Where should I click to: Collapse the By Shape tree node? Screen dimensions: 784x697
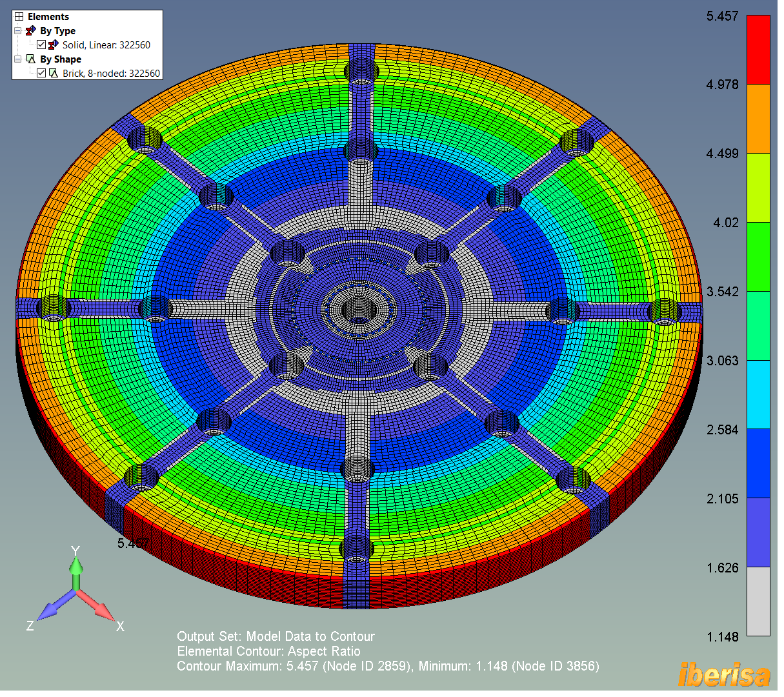pos(18,59)
